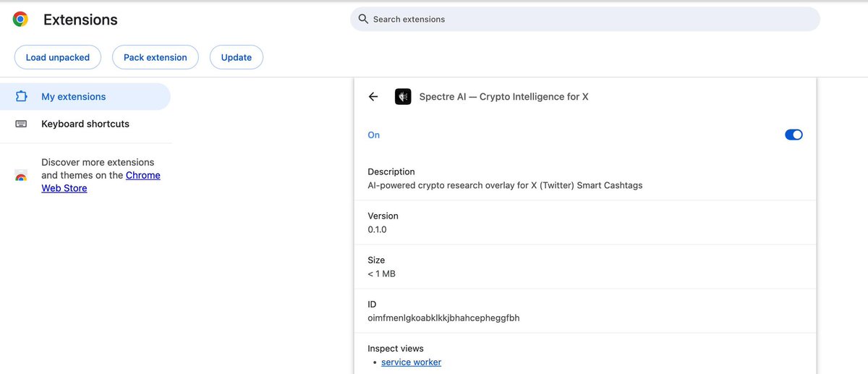868x374 pixels.
Task: Click the Update button
Action: [237, 57]
